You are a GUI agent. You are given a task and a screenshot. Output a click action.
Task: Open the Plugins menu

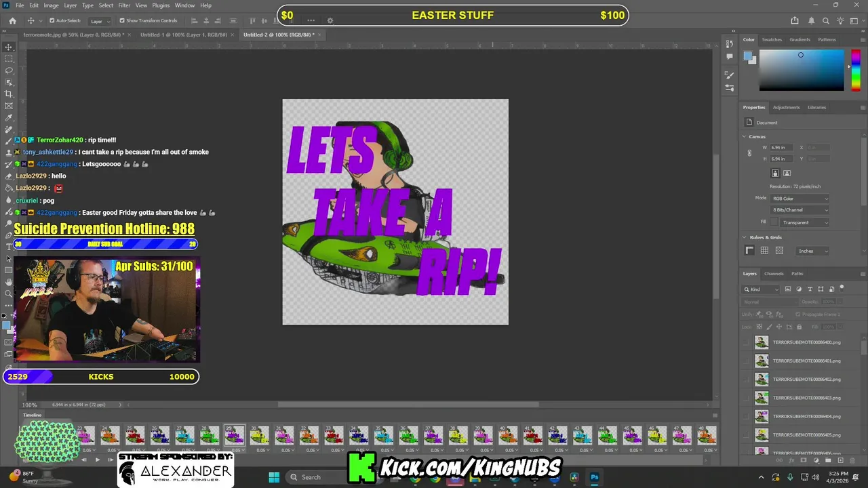[x=161, y=5]
